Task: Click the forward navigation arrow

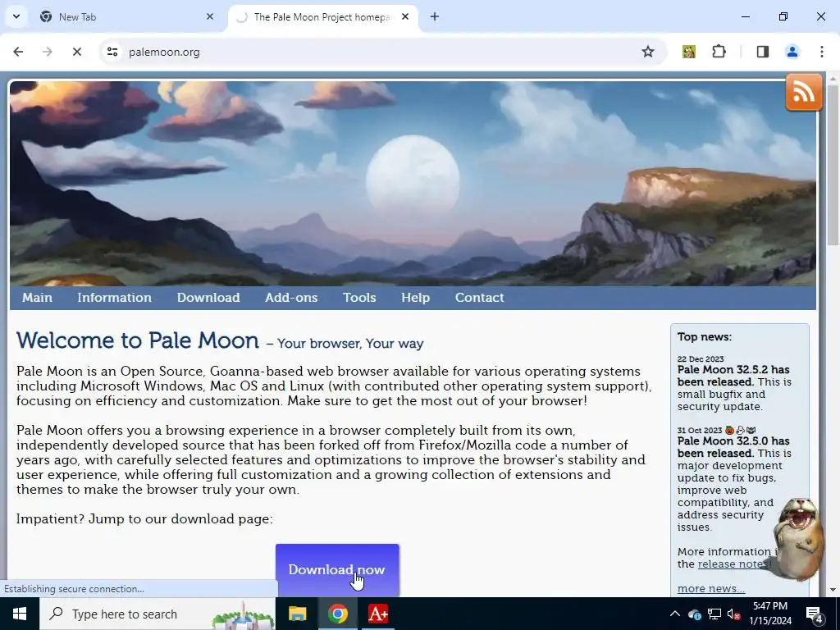Action: click(x=47, y=52)
